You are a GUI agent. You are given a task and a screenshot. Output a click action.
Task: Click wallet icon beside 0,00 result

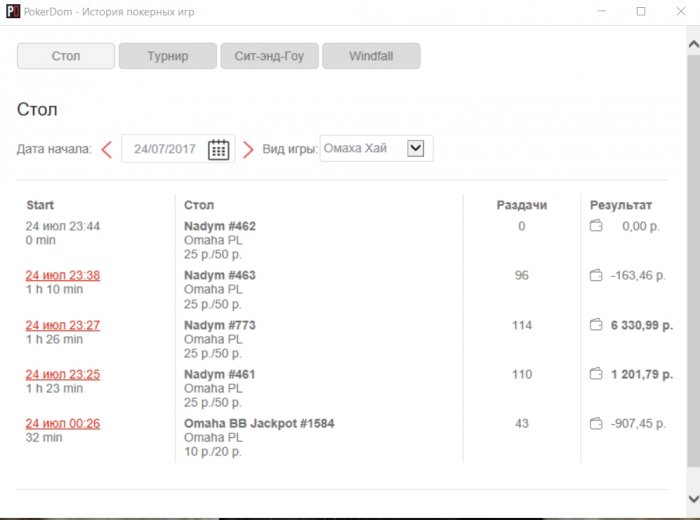596,226
